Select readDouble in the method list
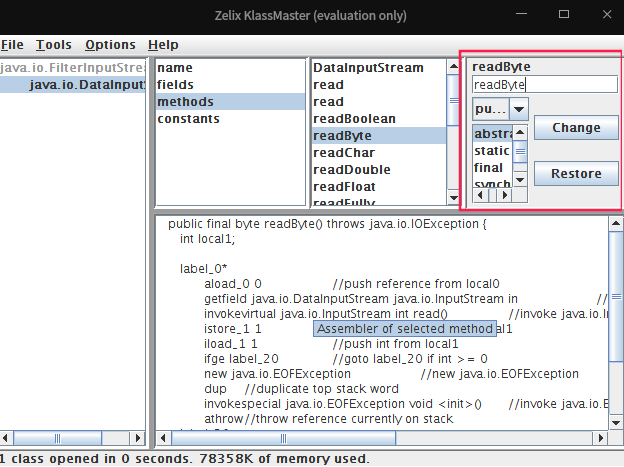 [379, 170]
